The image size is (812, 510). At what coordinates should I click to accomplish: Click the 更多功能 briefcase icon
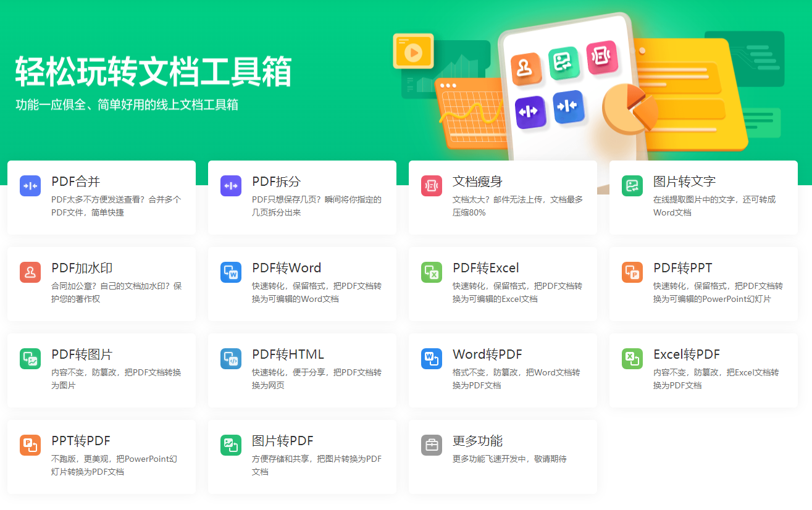(x=431, y=445)
